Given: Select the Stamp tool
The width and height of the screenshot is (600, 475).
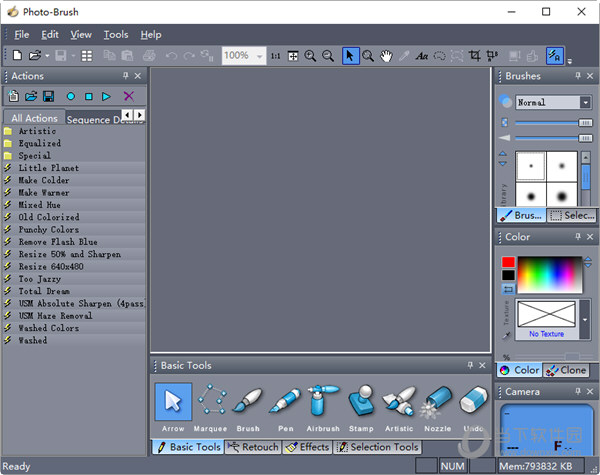Looking at the screenshot, I should (x=361, y=408).
